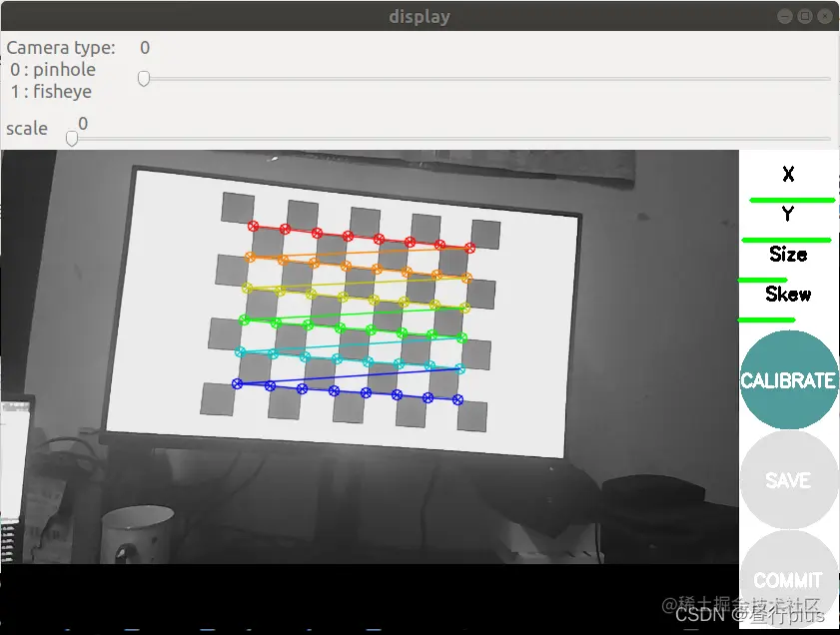Maximize the display window

pyautogui.click(x=805, y=16)
